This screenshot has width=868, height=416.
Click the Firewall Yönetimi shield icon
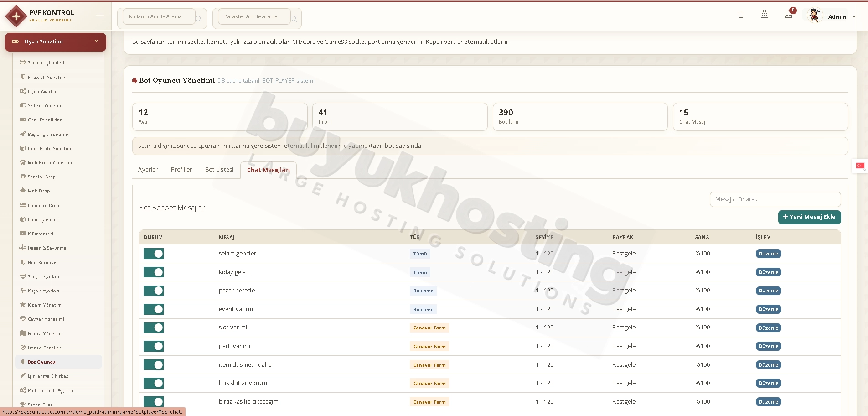coord(23,77)
